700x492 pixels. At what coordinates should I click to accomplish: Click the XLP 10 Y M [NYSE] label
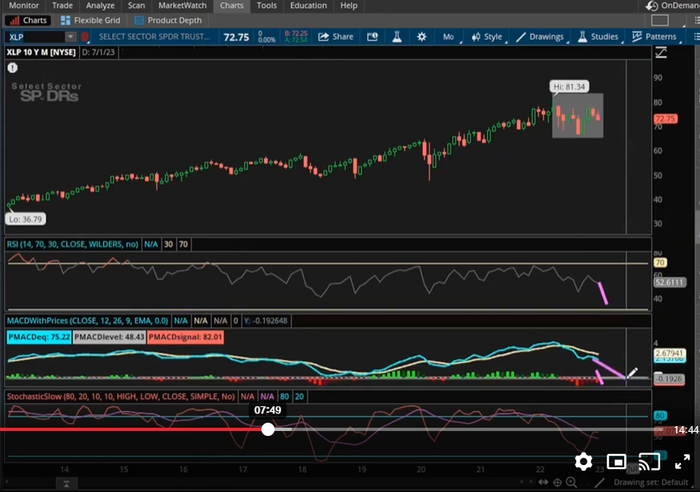[x=41, y=52]
